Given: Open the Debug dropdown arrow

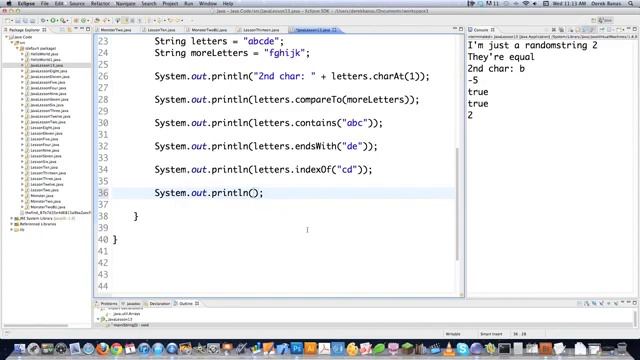Looking at the screenshot, I should (47, 20).
